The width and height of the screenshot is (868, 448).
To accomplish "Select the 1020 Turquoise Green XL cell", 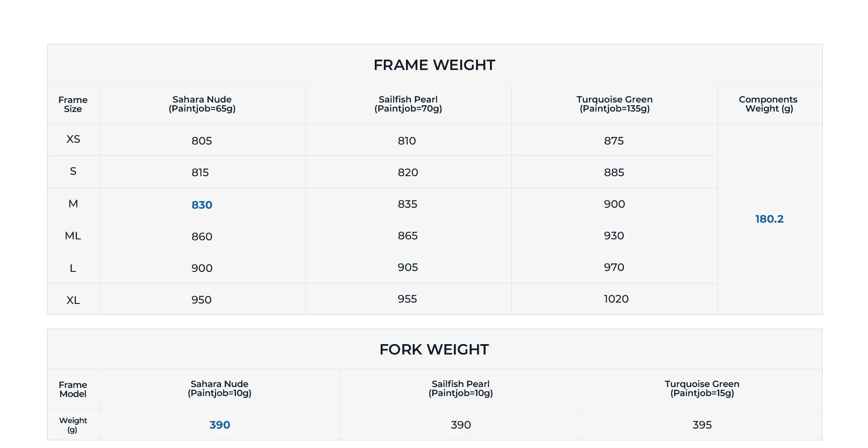I will click(616, 299).
